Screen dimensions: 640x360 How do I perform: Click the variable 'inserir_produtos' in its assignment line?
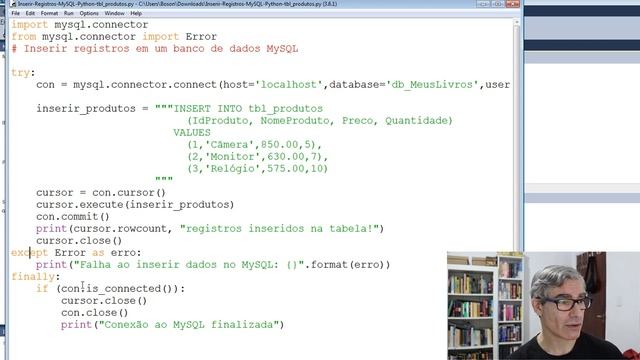click(86, 109)
